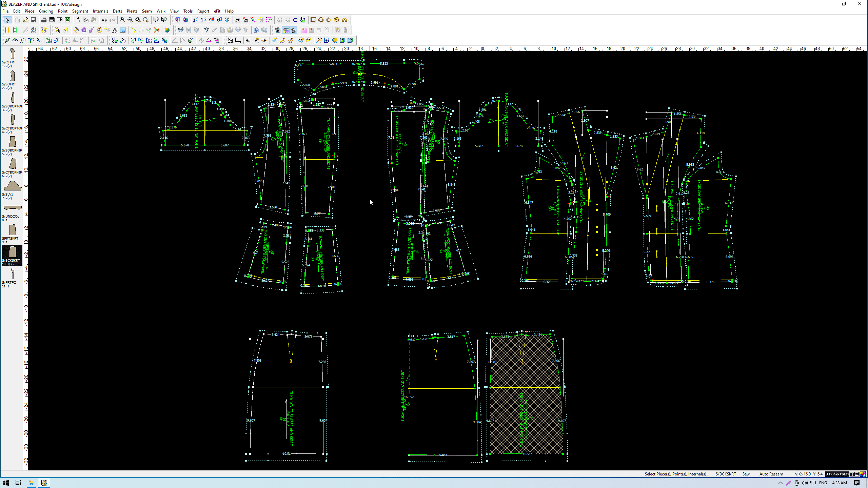Viewport: 868px width, 488px height.
Task: Click the globe icon in second toolbar
Action: click(167, 30)
